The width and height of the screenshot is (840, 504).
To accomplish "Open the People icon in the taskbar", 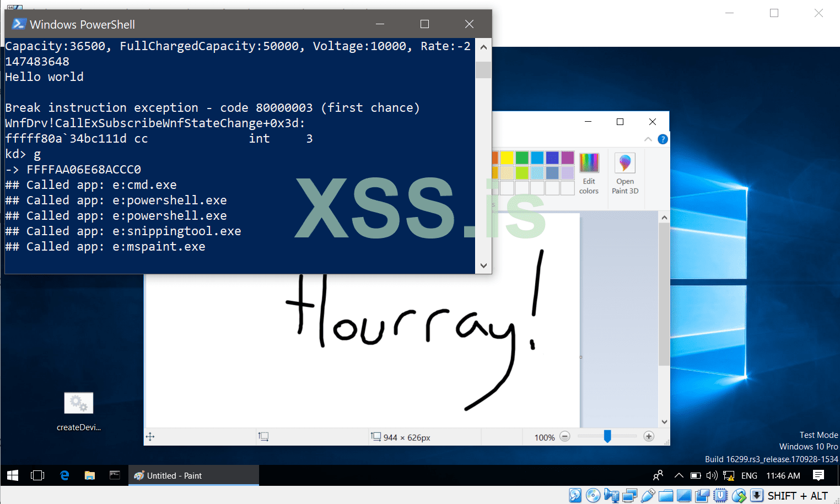I will (658, 475).
